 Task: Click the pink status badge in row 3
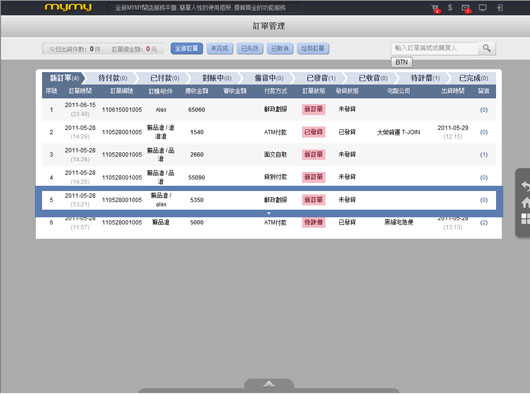pos(313,154)
